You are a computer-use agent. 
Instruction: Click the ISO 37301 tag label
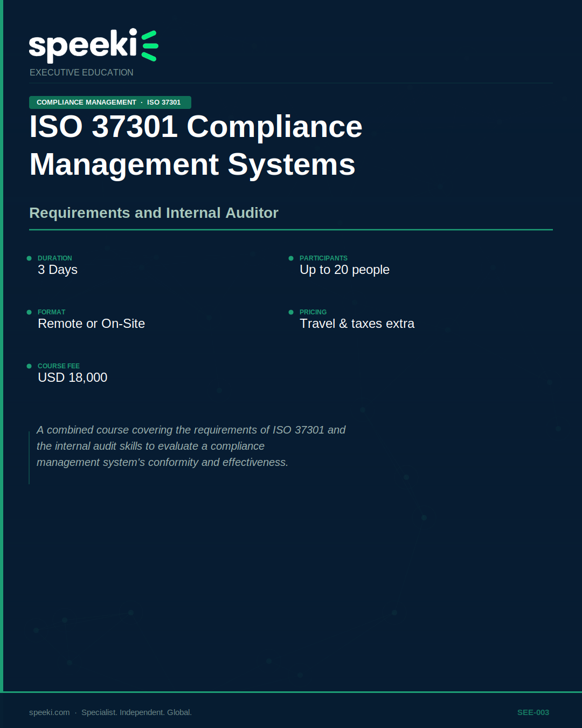click(x=164, y=102)
